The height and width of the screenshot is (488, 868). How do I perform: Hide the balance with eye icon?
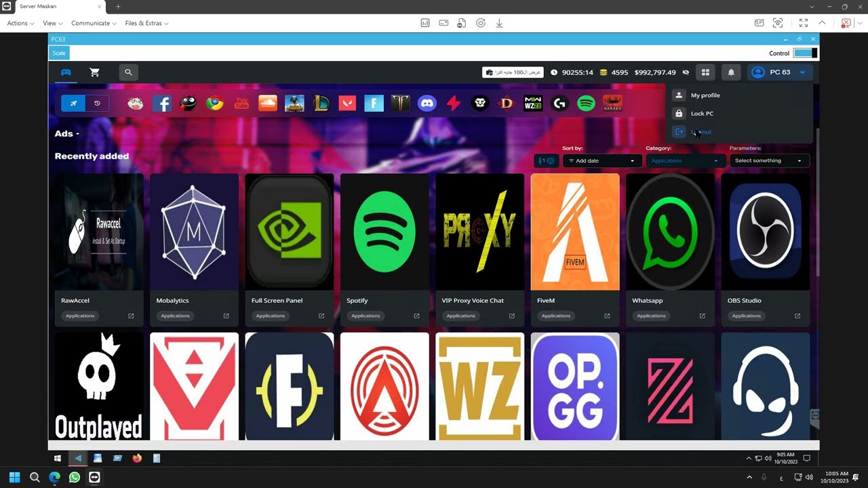click(686, 73)
